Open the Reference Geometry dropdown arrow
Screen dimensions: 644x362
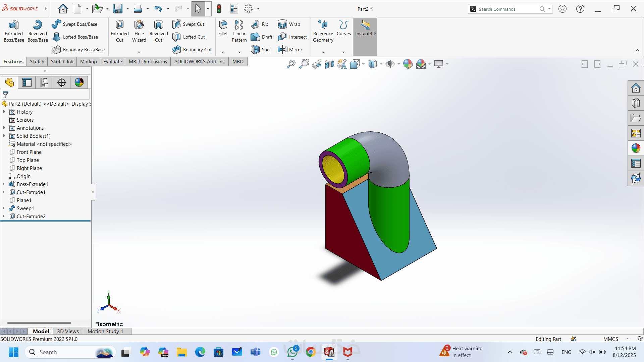tap(323, 52)
